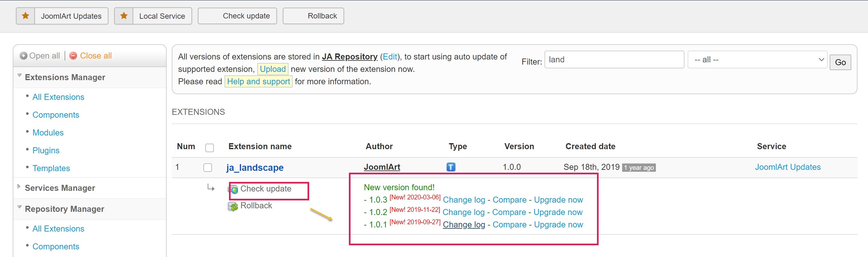868x257 pixels.
Task: Open the '-- all --' filter dropdown
Action: click(757, 59)
